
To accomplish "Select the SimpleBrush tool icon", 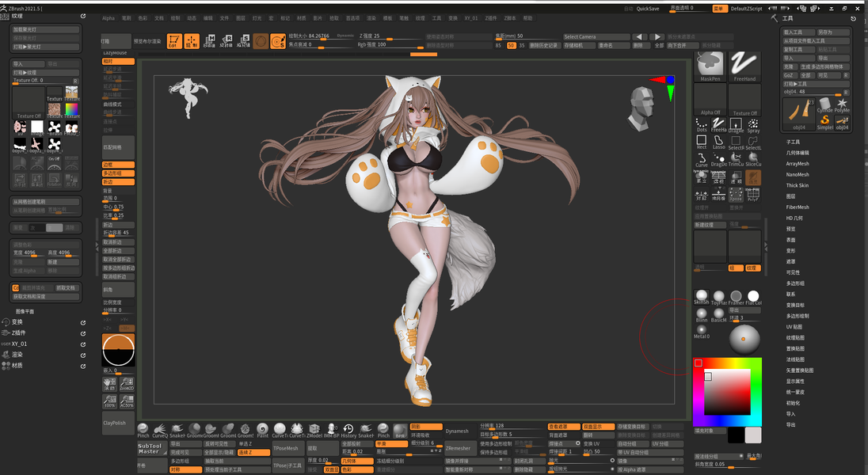I will pos(824,123).
